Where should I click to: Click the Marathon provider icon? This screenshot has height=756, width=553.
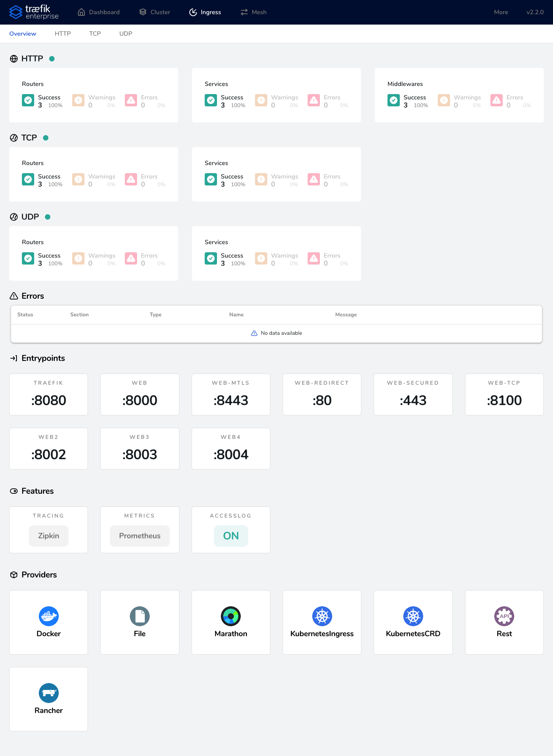(x=231, y=616)
